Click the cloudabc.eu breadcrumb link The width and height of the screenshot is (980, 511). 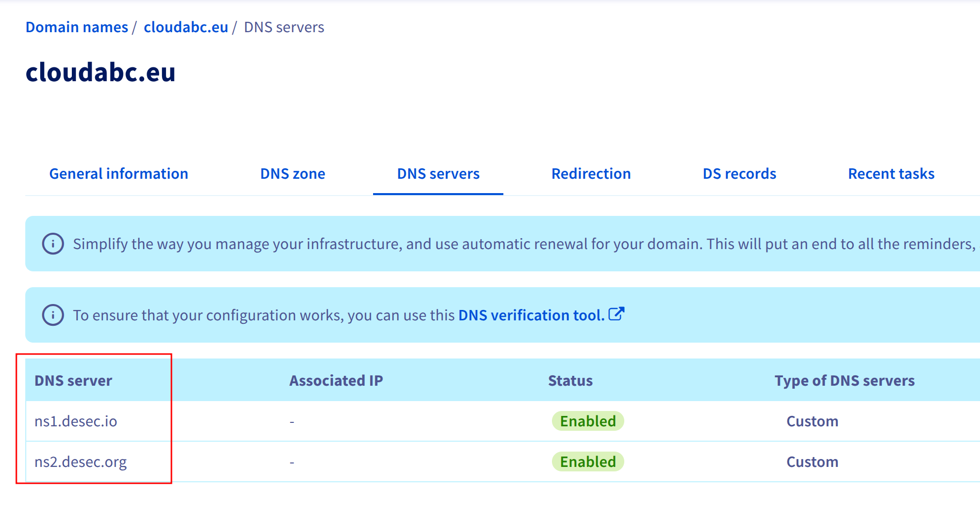(x=186, y=27)
